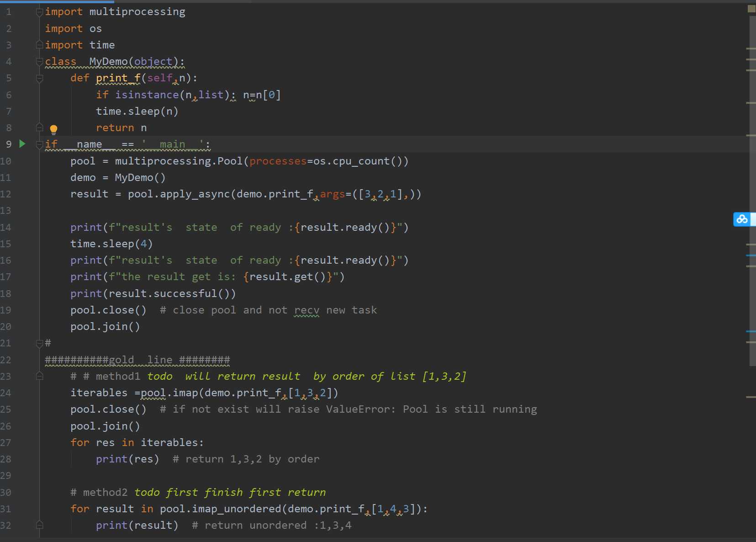This screenshot has width=756, height=542.
Task: Toggle the fold marker on line 23
Action: [40, 376]
